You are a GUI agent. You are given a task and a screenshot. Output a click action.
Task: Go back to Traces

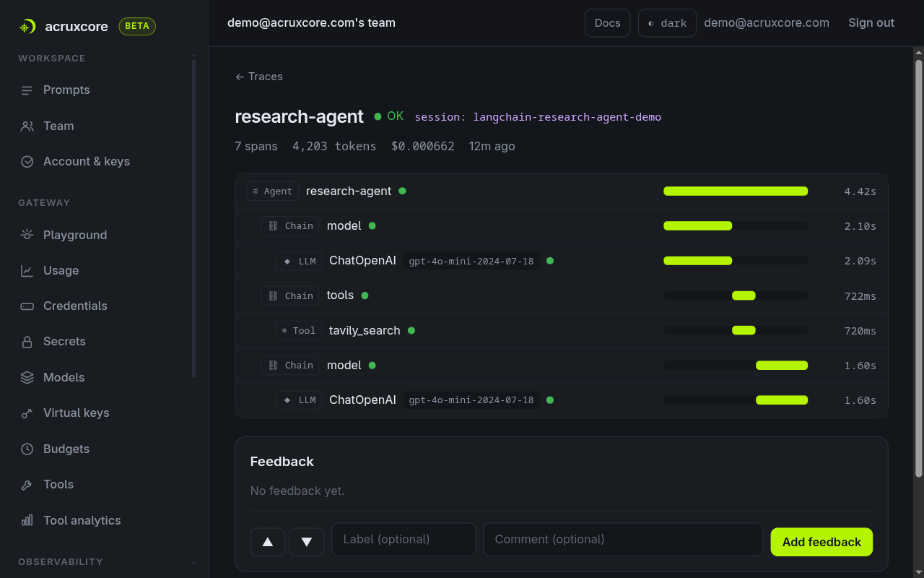(x=259, y=77)
